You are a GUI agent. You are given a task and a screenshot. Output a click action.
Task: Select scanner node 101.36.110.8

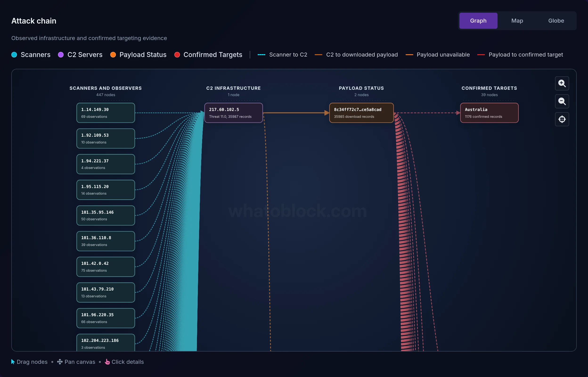(x=106, y=241)
